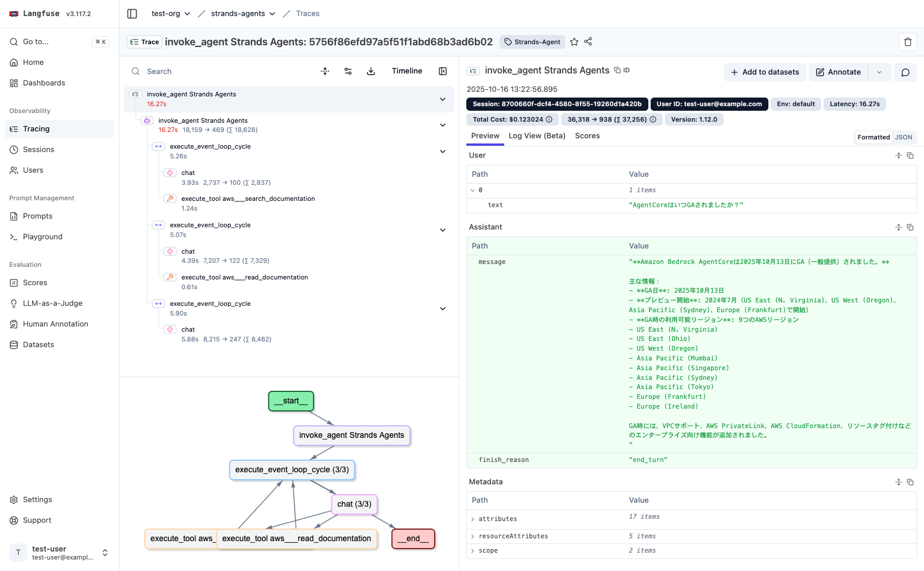Switch output view to Formatted
924x571 pixels.
(873, 137)
